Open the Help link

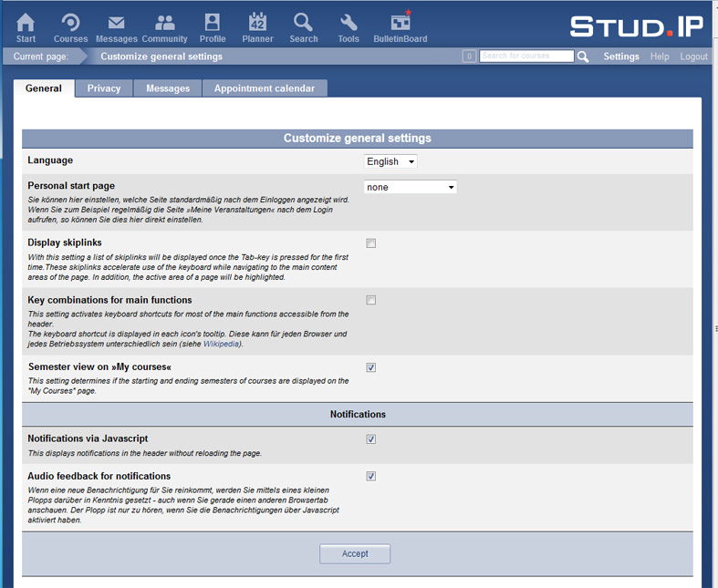[660, 57]
